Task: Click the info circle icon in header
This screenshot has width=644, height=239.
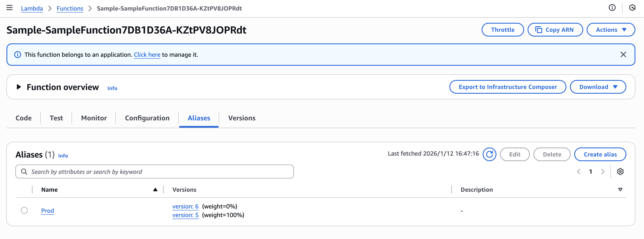Action: pos(612,8)
